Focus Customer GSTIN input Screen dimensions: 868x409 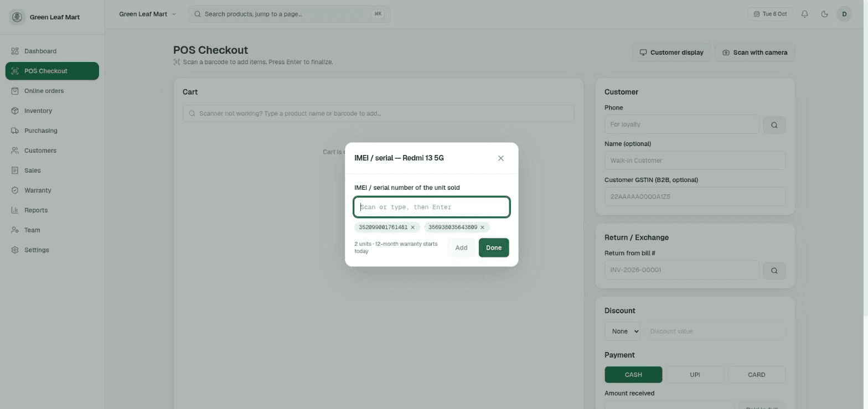click(x=695, y=196)
